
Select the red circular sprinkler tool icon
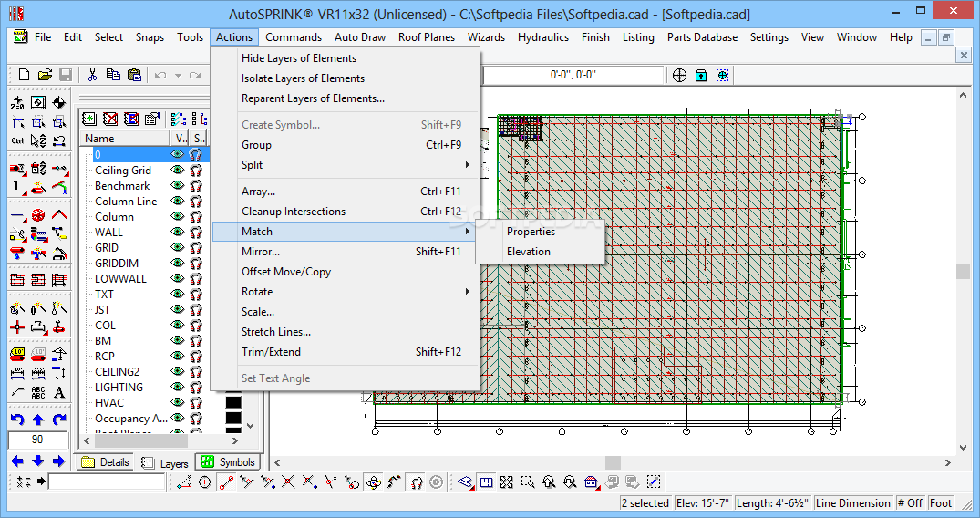(x=38, y=216)
